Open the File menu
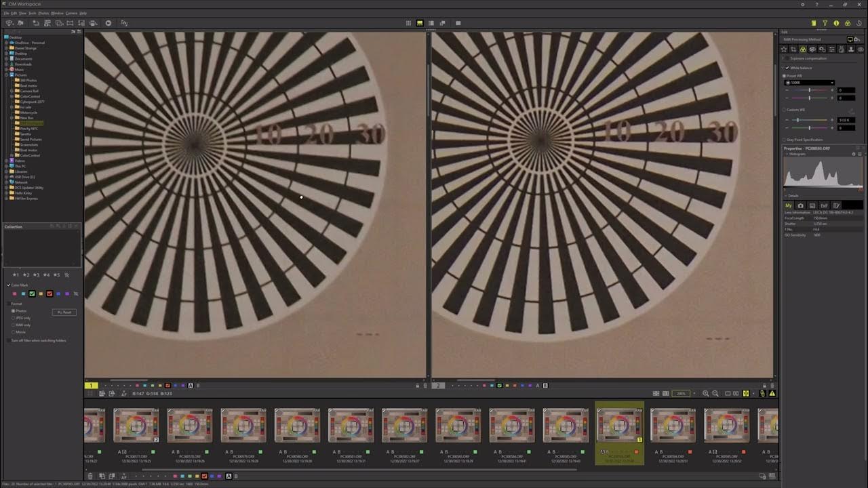Image resolution: width=868 pixels, height=488 pixels. [x=6, y=13]
